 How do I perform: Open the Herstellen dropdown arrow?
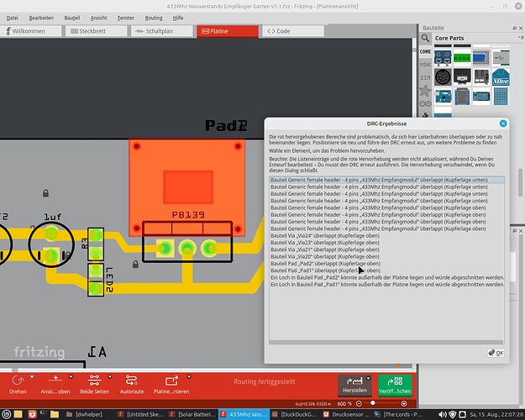coord(368,379)
